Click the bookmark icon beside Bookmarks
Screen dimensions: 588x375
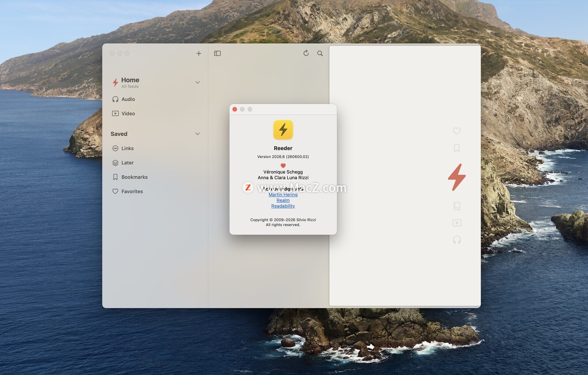115,177
